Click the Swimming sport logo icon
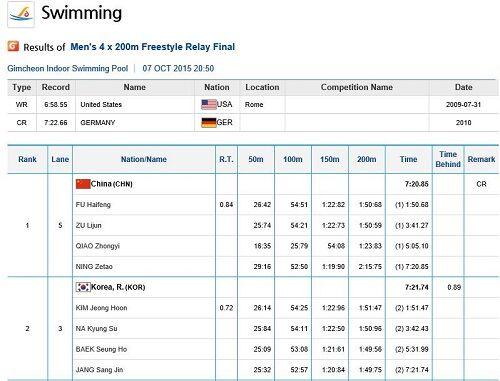The image size is (500, 381). coord(21,15)
